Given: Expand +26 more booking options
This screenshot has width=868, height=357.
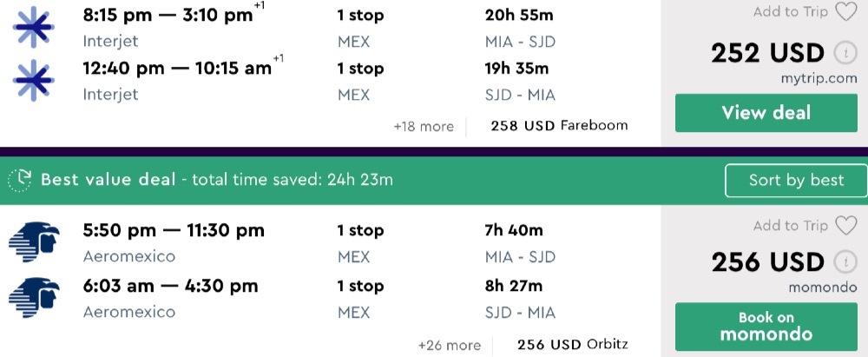Looking at the screenshot, I should 448,345.
